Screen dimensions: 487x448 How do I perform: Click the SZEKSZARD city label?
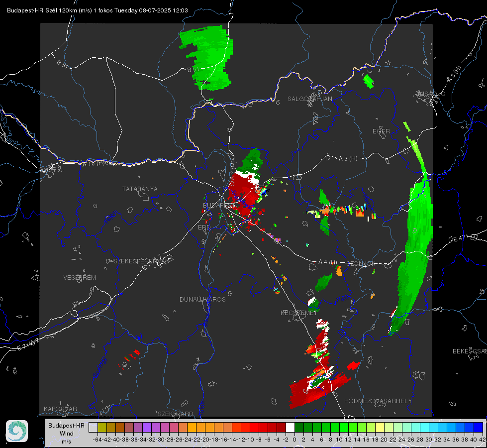pyautogui.click(x=176, y=414)
